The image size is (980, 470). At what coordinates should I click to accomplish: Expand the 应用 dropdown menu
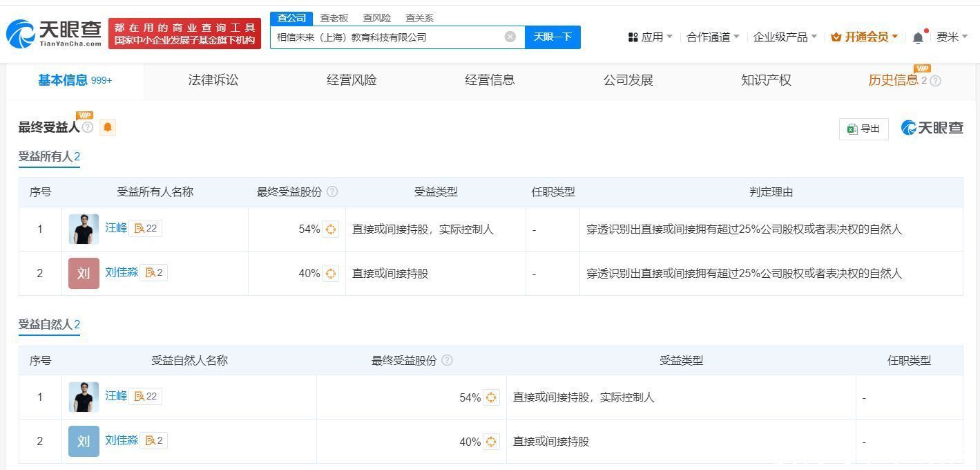point(650,37)
